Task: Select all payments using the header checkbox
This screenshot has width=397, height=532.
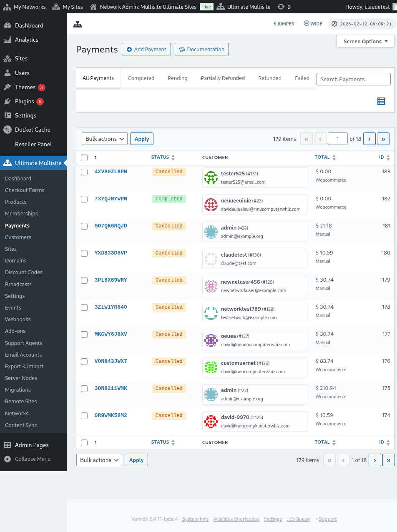Action: pos(84,157)
